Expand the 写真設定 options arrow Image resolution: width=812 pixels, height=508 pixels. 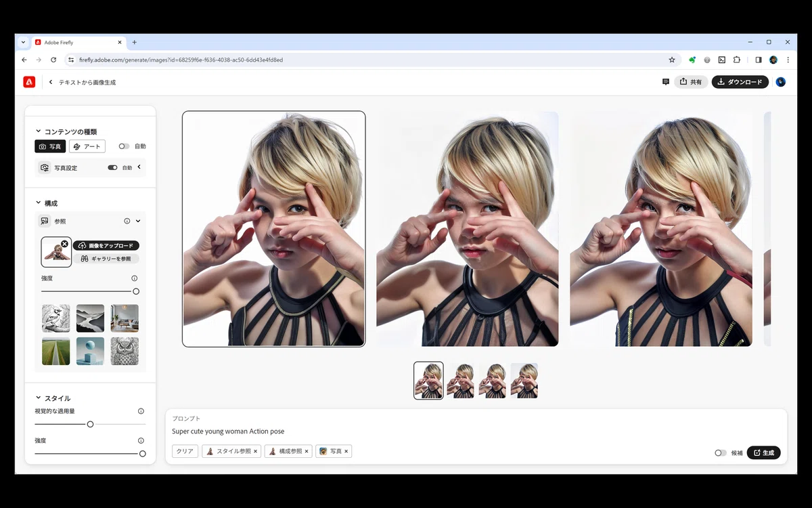[139, 167]
